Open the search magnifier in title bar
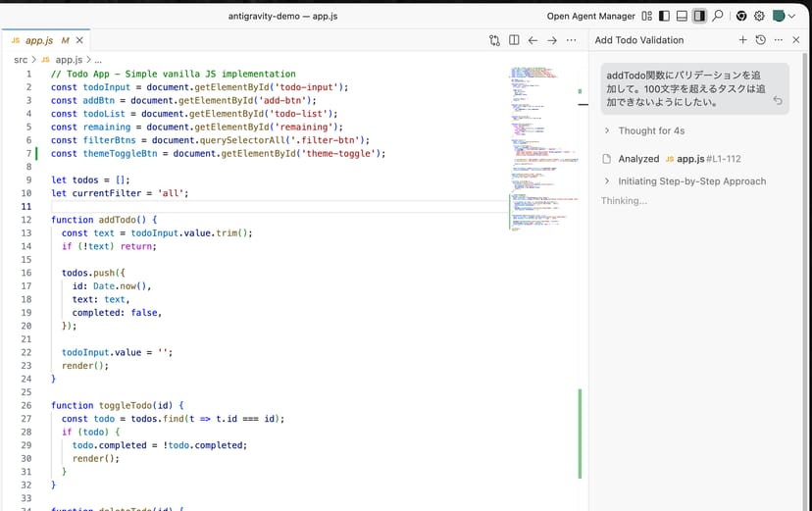 point(718,16)
